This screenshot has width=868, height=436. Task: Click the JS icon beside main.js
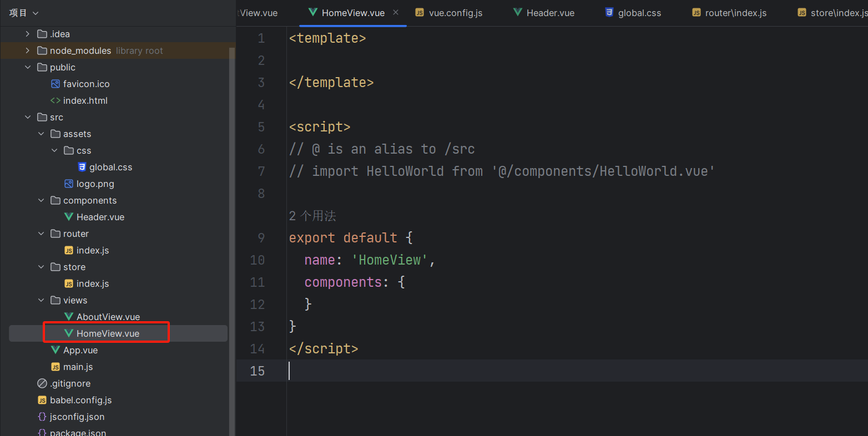(55, 367)
